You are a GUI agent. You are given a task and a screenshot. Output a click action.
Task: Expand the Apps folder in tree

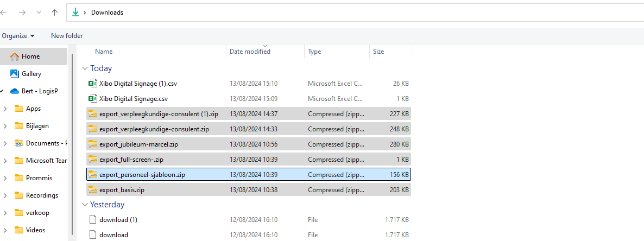click(x=5, y=109)
